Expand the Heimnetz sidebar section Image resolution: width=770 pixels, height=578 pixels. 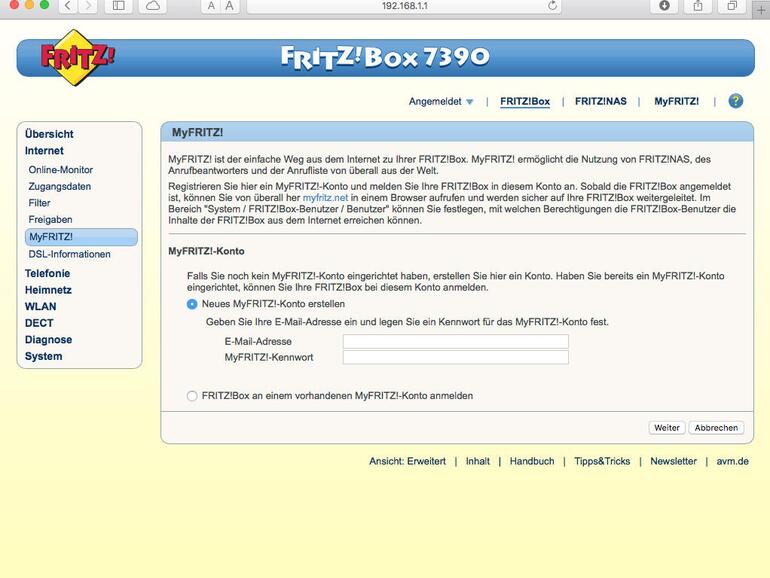click(x=48, y=290)
